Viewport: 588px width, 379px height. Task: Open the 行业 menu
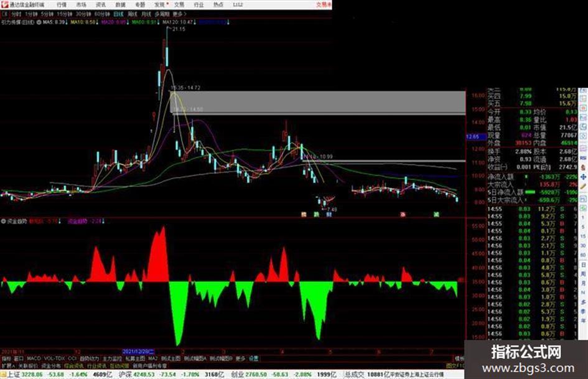[198, 4]
